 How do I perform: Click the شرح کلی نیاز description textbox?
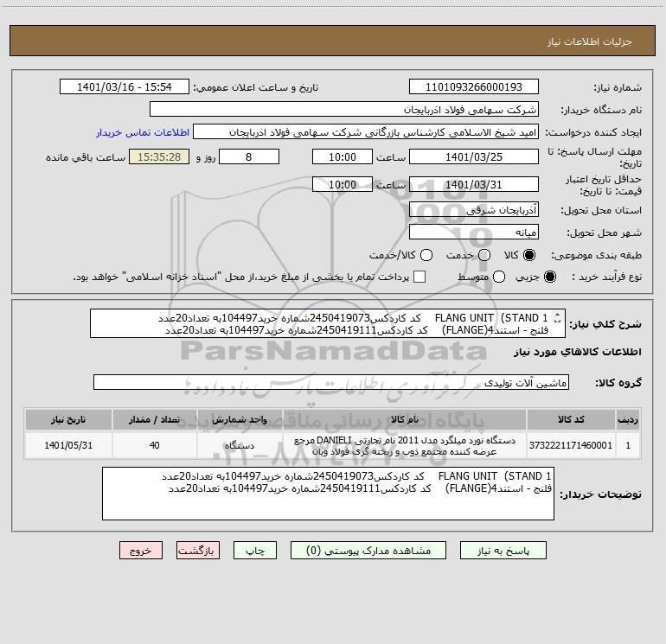click(x=328, y=323)
